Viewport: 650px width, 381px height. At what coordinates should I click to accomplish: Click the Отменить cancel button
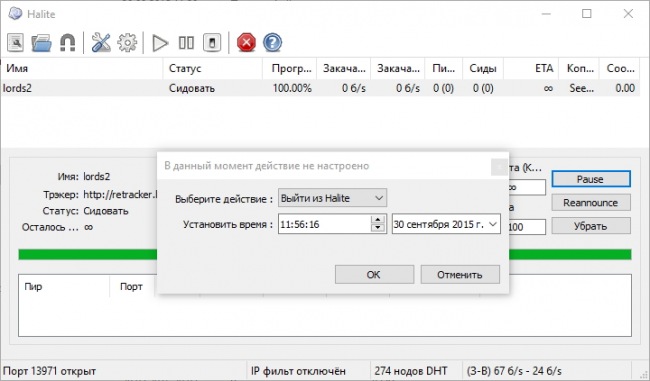click(x=460, y=274)
